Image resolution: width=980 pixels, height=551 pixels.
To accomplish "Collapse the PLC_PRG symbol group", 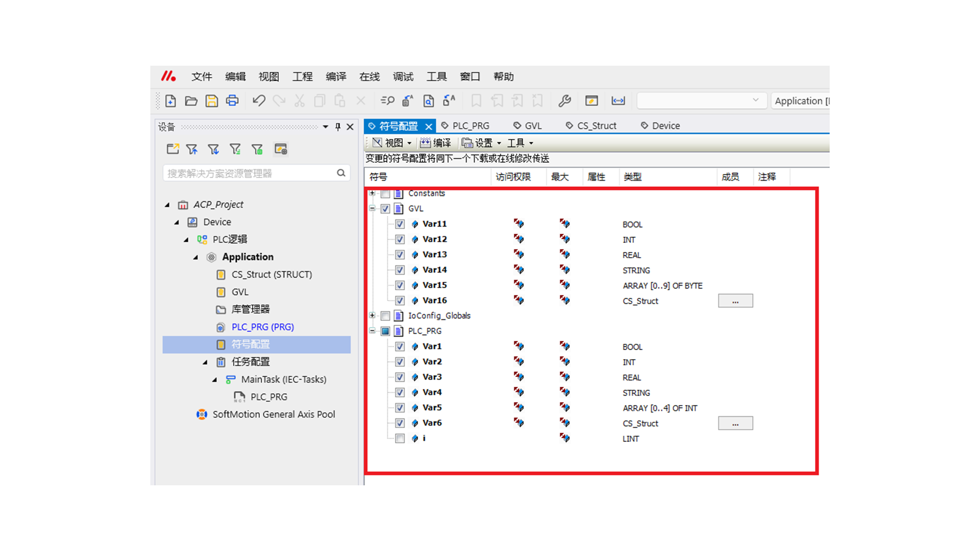I will click(372, 331).
